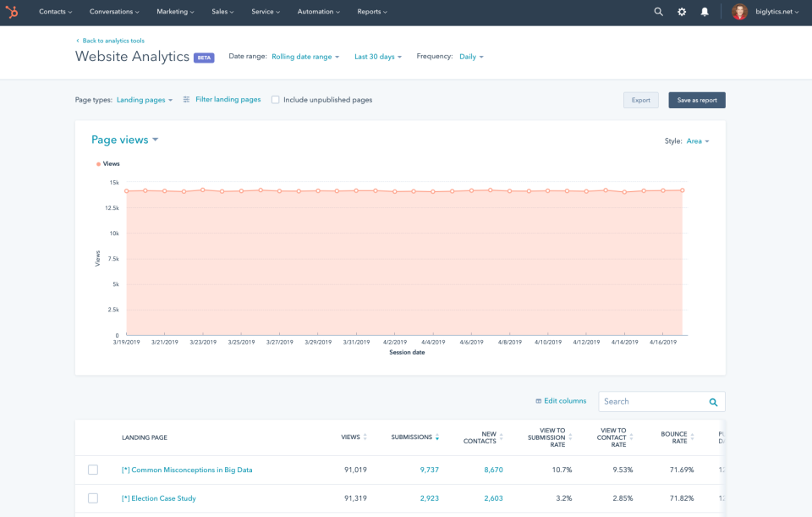This screenshot has height=517, width=812.
Task: Select the Common Misconceptions in Big Data row checkbox
Action: point(93,468)
